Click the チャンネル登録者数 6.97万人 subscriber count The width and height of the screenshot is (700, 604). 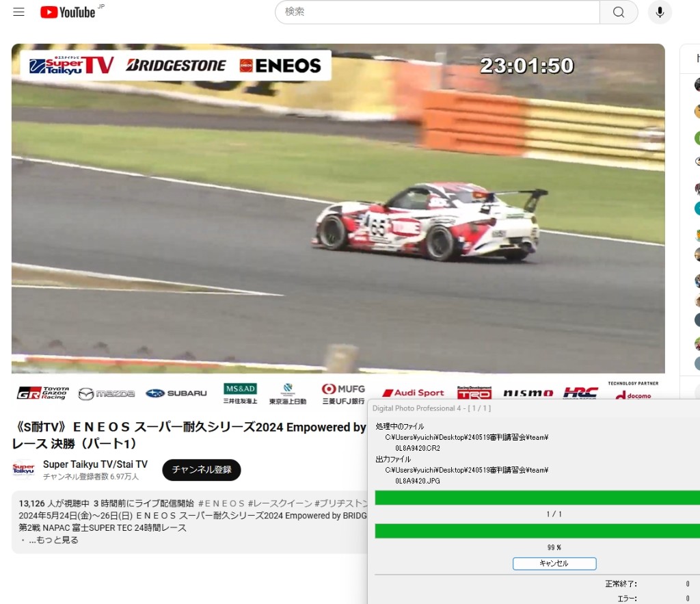tap(91, 477)
